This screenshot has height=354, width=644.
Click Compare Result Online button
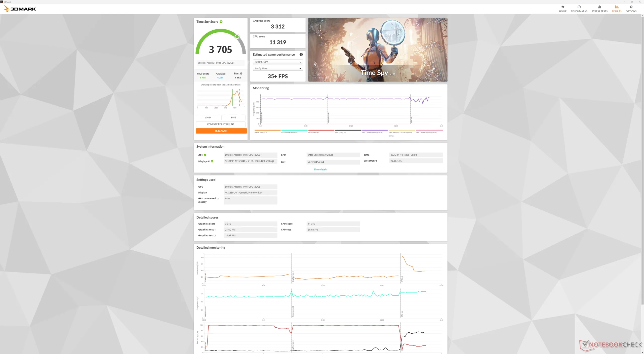pos(220,124)
